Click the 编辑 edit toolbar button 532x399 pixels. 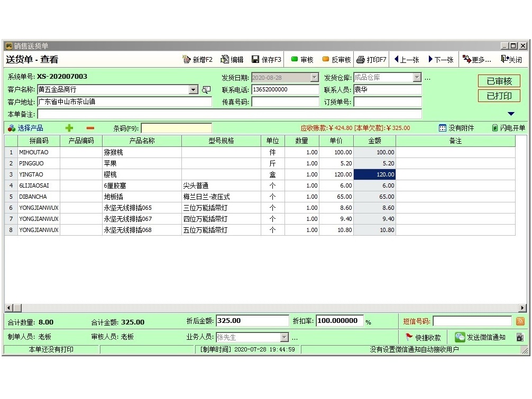coord(232,60)
